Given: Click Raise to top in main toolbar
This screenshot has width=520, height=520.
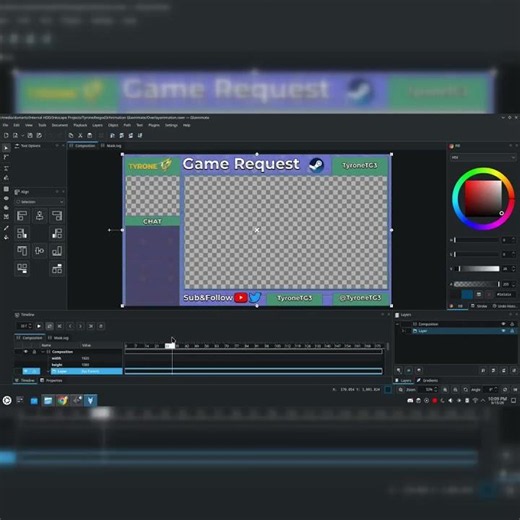Looking at the screenshot, I should click(112, 135).
